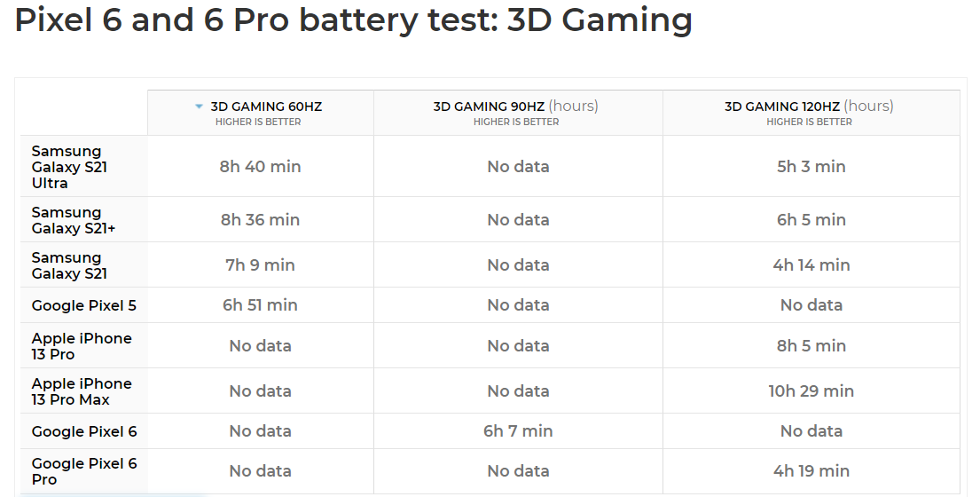The width and height of the screenshot is (980, 497).
Task: Sort table by 3D Gaming 60Hz column
Action: tap(266, 106)
